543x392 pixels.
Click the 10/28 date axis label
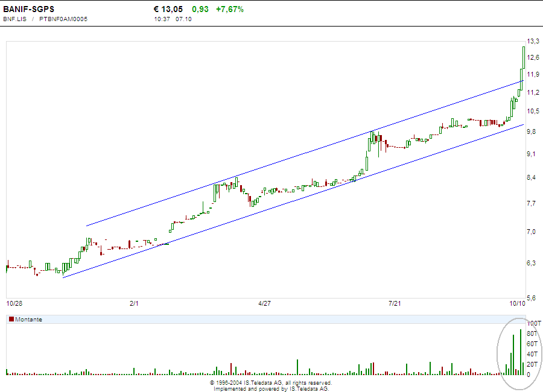(x=14, y=304)
